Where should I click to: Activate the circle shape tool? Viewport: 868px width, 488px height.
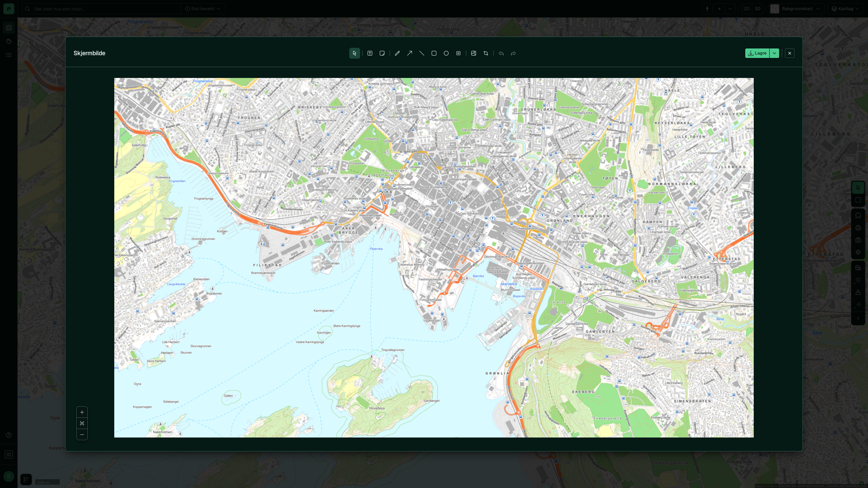pyautogui.click(x=446, y=53)
